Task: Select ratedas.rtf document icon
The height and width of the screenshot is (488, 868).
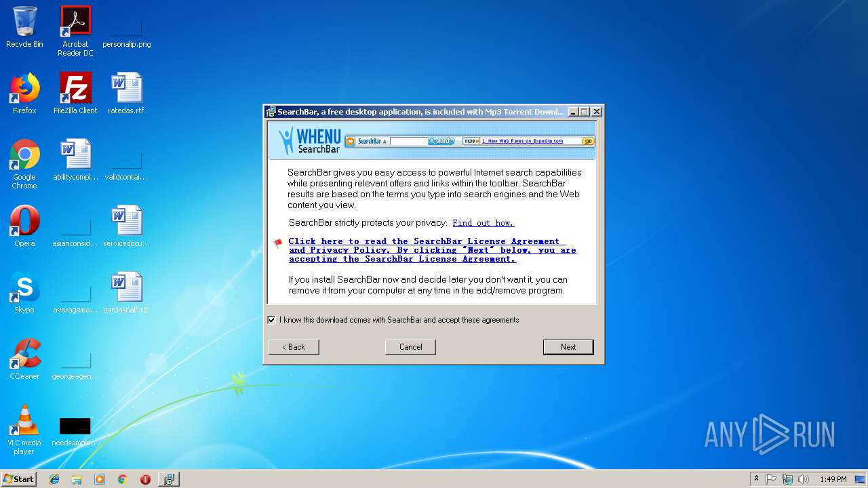Action: pos(126,94)
